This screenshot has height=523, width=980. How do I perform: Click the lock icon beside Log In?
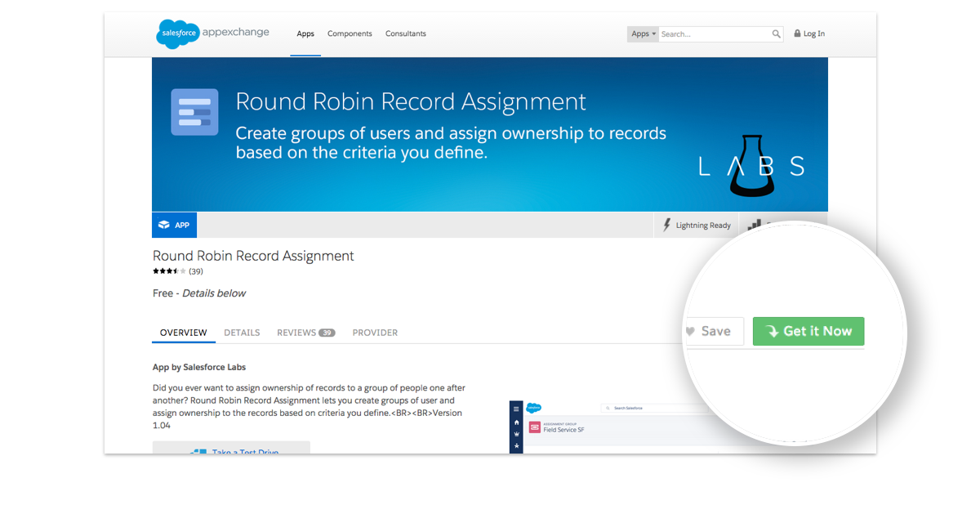[798, 34]
